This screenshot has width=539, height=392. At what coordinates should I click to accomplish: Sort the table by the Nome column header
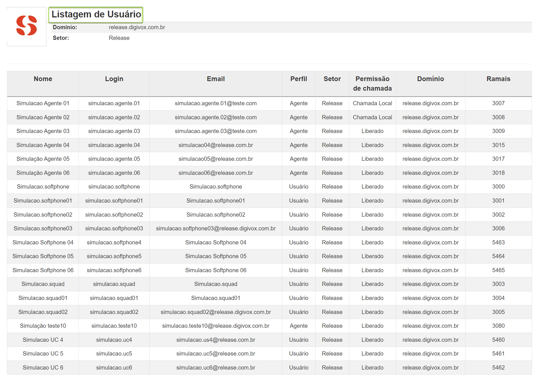(43, 79)
